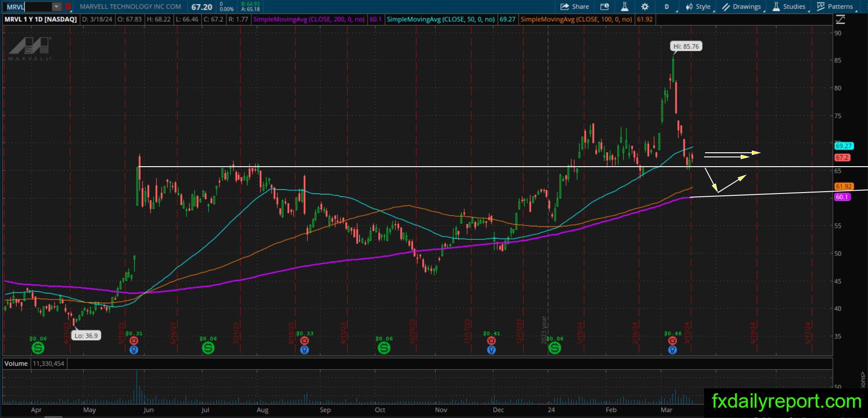Open the Style menu
This screenshot has width=868, height=418.
pyautogui.click(x=699, y=6)
